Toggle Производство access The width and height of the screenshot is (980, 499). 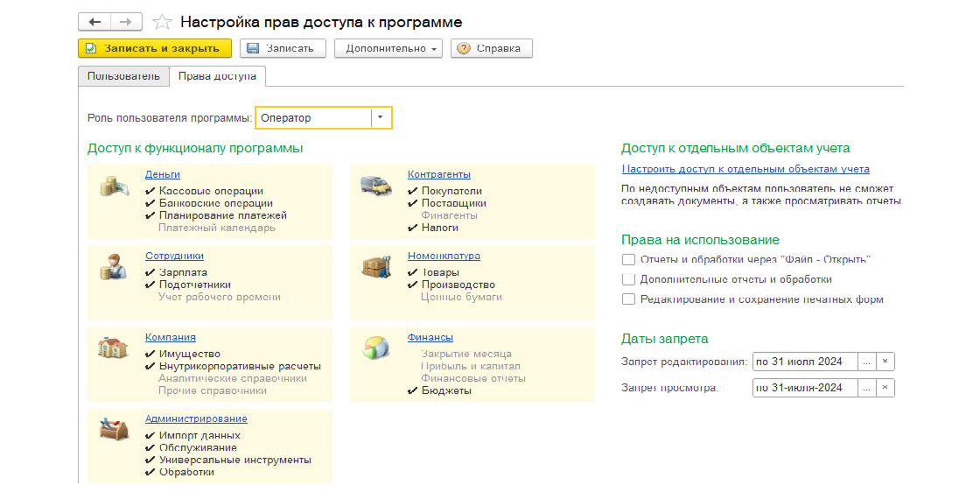coord(451,285)
